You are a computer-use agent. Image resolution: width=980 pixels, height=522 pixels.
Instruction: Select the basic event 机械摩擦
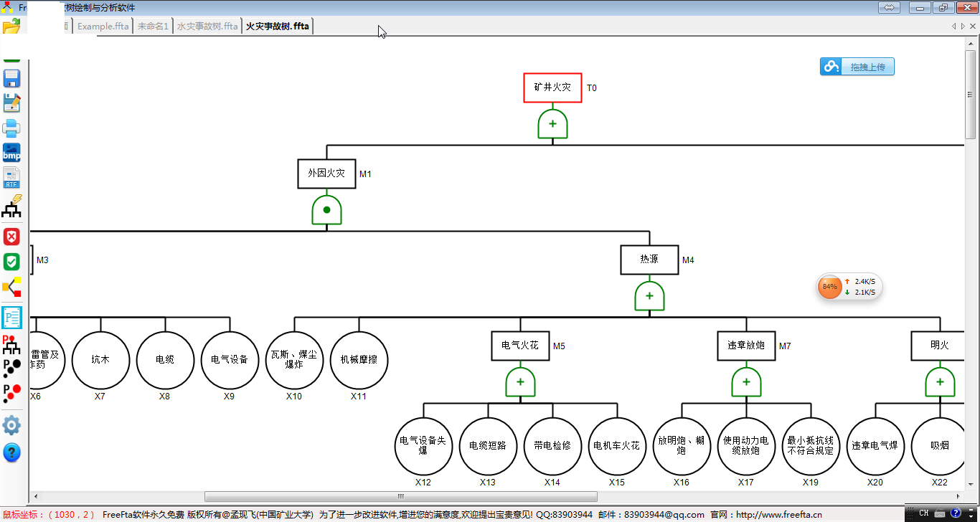pos(359,360)
